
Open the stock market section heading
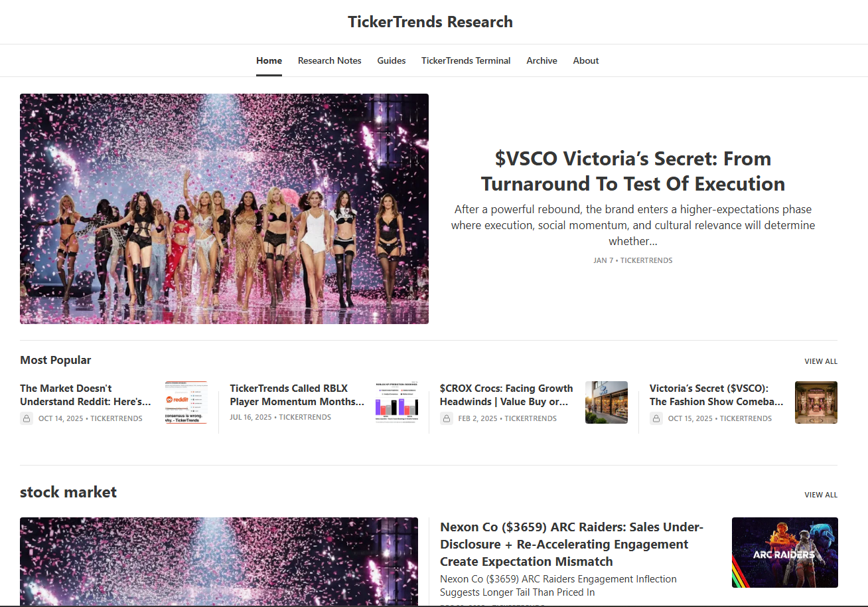pos(68,492)
